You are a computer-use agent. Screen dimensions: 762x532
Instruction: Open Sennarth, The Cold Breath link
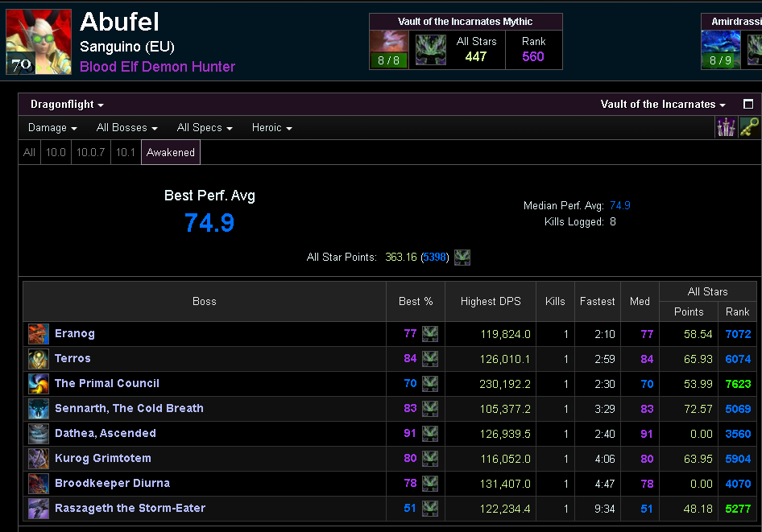click(x=129, y=408)
